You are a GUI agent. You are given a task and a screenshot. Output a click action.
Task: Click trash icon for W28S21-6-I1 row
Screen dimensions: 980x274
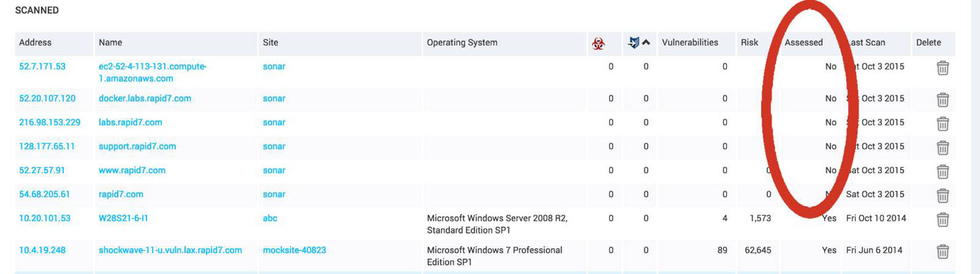point(943,219)
